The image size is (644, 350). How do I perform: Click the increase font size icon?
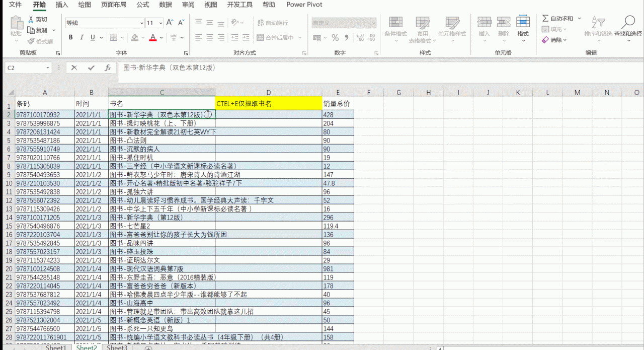[170, 23]
